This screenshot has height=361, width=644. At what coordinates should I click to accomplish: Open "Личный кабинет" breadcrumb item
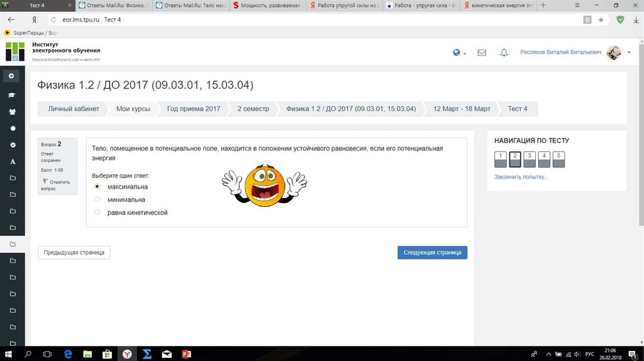[74, 109]
